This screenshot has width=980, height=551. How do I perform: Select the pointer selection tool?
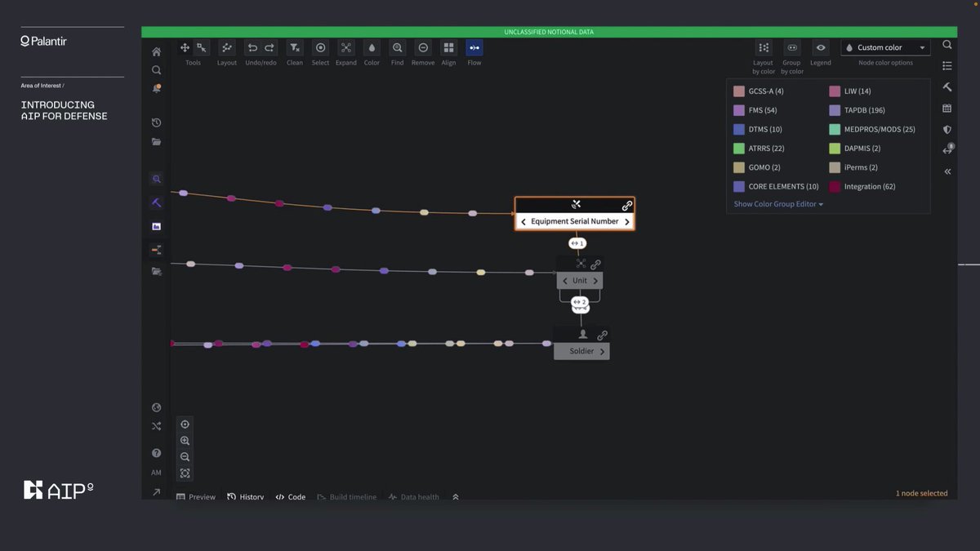tap(202, 47)
